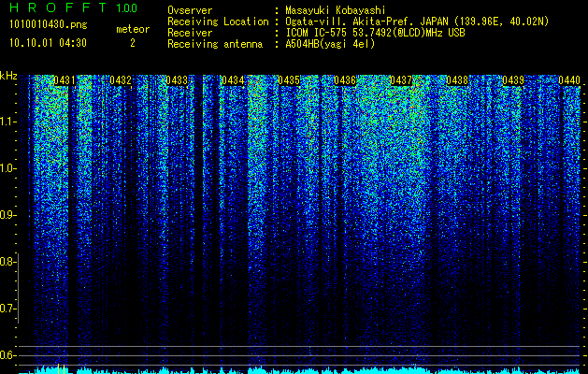Click the cyan signal power graph at the bottom

point(300,370)
